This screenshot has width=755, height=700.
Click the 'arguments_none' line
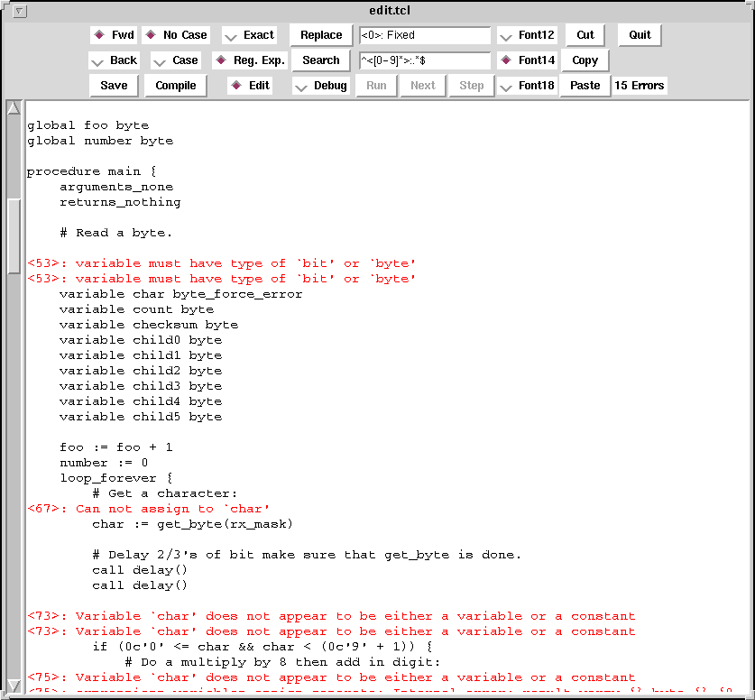(116, 187)
